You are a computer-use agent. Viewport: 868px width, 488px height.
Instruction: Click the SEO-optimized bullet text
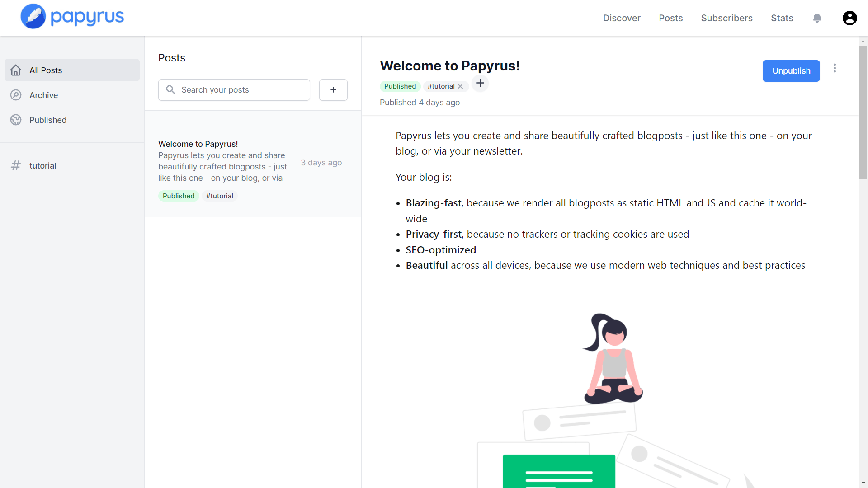pyautogui.click(x=441, y=250)
